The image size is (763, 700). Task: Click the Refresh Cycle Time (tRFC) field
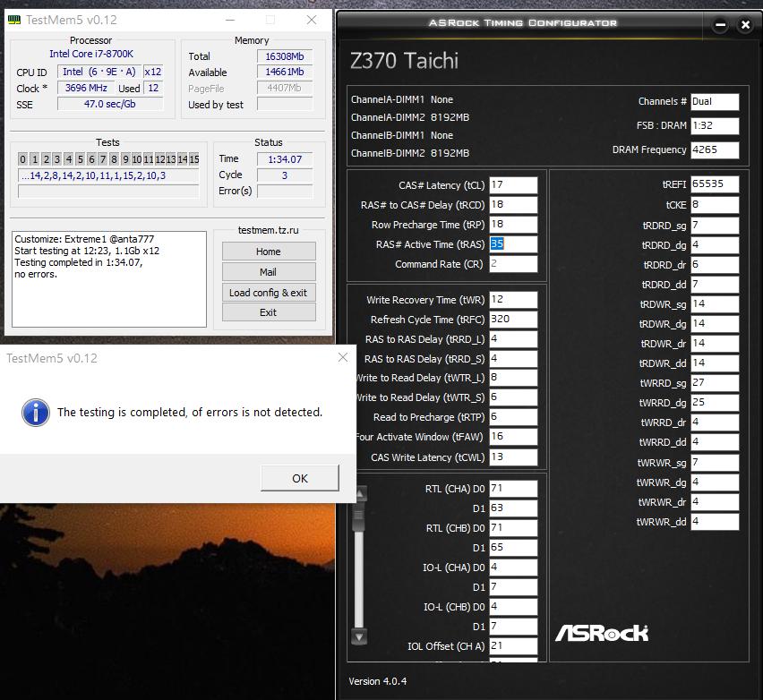[x=513, y=320]
